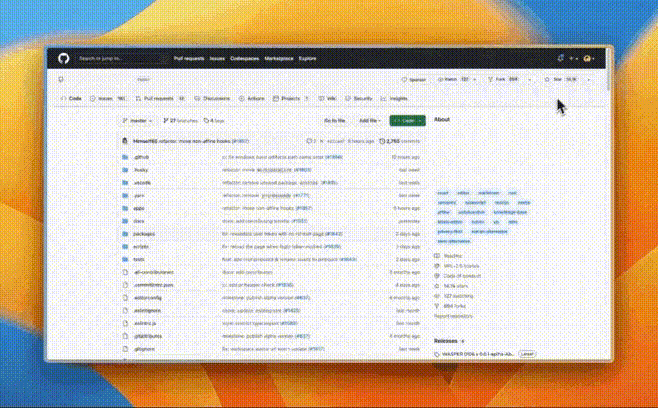Open the .vscode folder

142,183
